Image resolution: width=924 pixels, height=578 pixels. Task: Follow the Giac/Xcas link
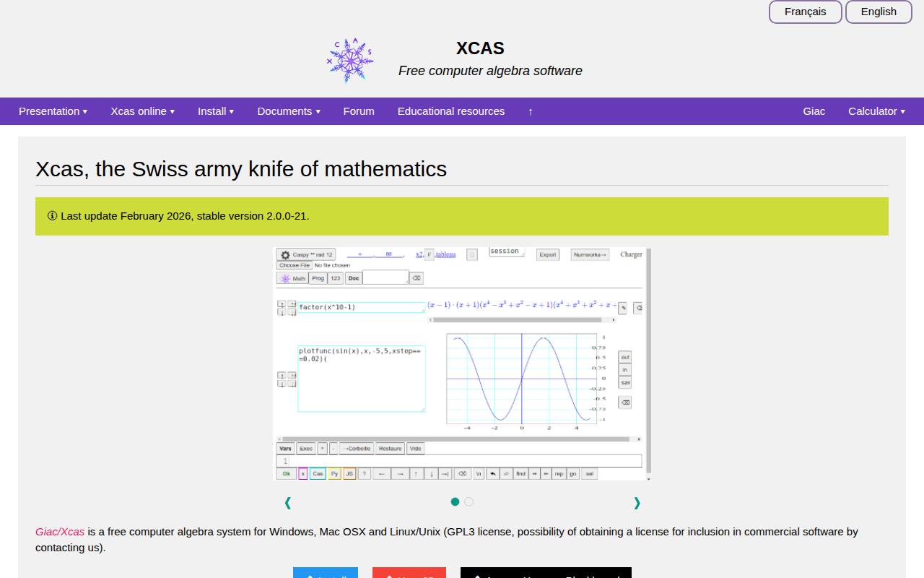[x=60, y=532]
